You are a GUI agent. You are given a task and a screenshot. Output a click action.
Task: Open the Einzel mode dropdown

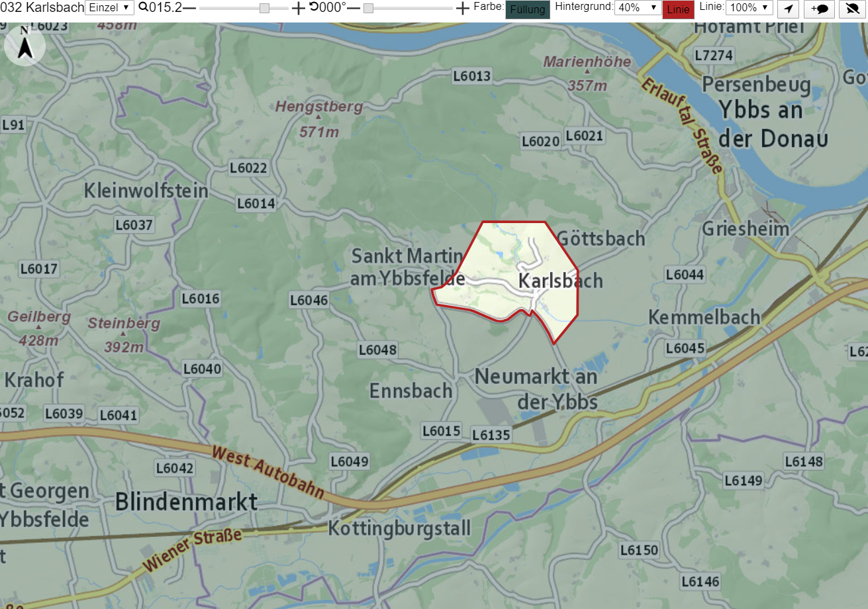[x=109, y=8]
